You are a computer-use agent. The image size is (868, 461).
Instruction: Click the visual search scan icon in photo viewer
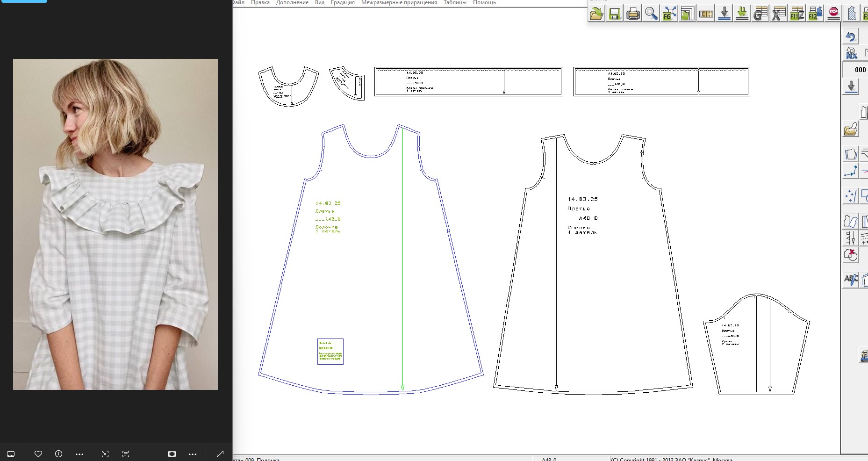[x=105, y=454]
